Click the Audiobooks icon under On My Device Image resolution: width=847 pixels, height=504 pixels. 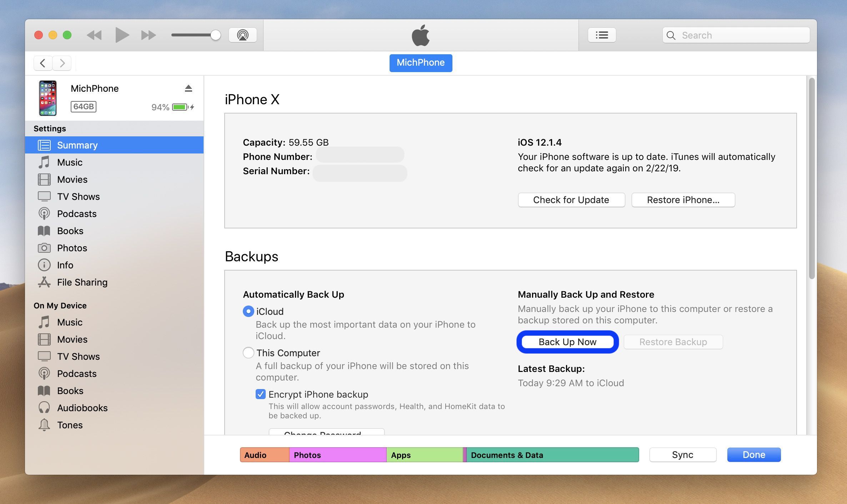(45, 407)
